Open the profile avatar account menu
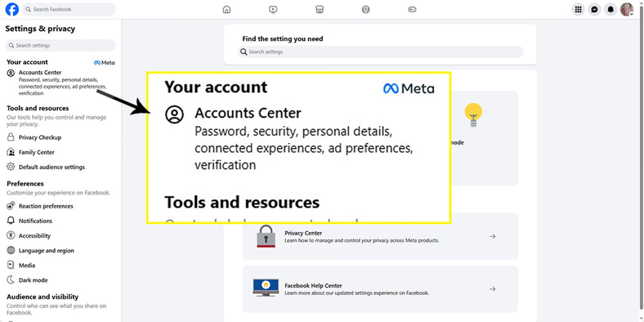644x322 pixels. coord(627,9)
